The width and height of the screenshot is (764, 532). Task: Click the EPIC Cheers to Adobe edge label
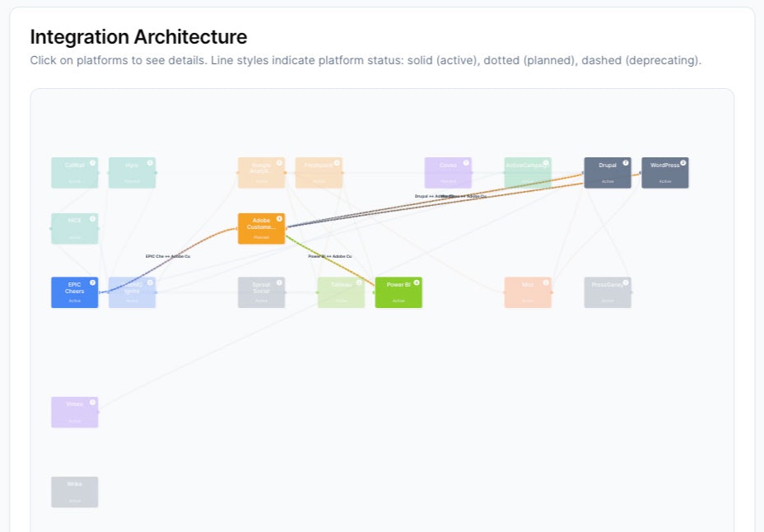click(168, 256)
